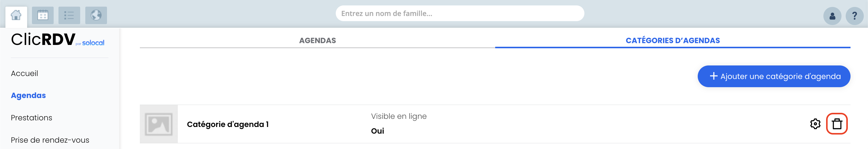Go to Accueil in the sidebar
Viewport: 868px width, 149px height.
click(24, 74)
